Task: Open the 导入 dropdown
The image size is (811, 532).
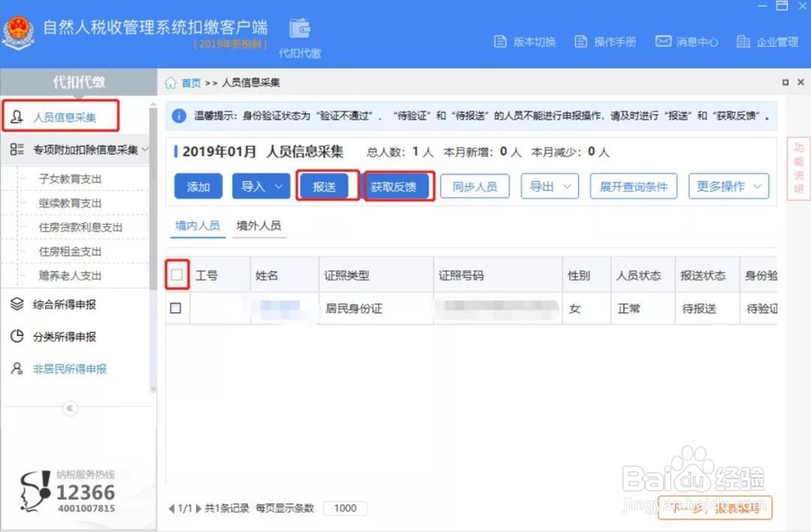Action: (261, 187)
